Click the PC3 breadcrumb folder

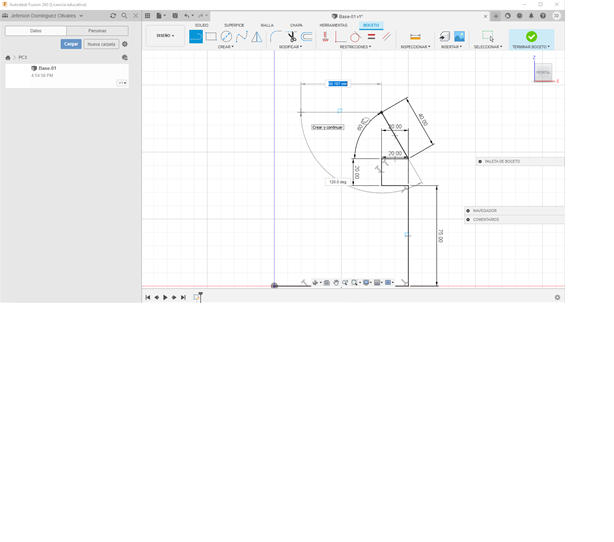coord(23,58)
